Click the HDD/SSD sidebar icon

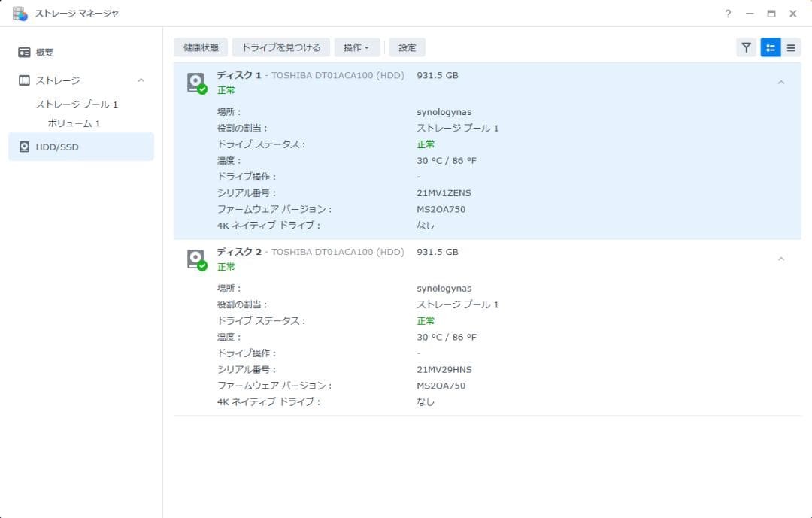pos(26,147)
